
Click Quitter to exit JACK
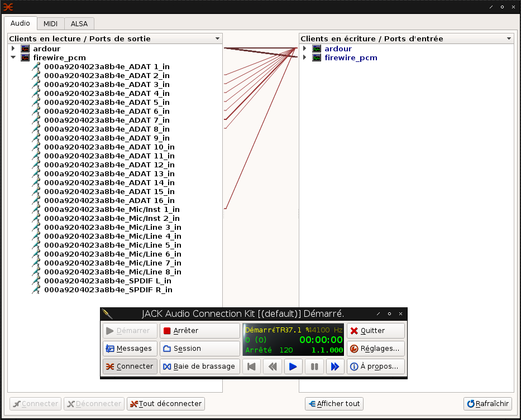click(x=376, y=331)
